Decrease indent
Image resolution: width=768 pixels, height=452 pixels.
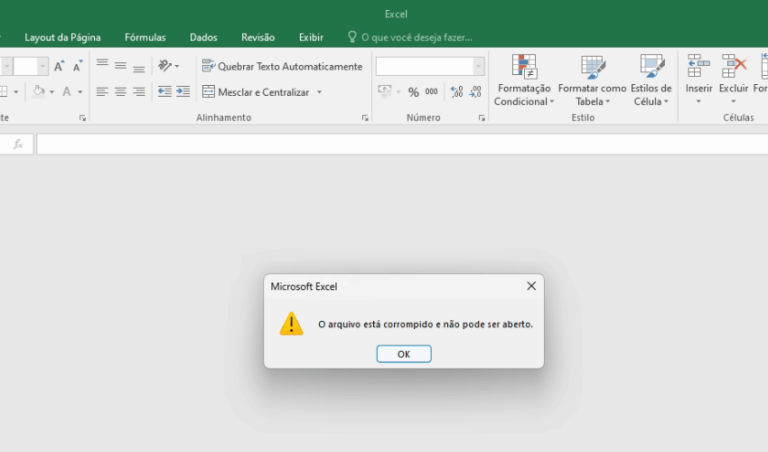[165, 92]
